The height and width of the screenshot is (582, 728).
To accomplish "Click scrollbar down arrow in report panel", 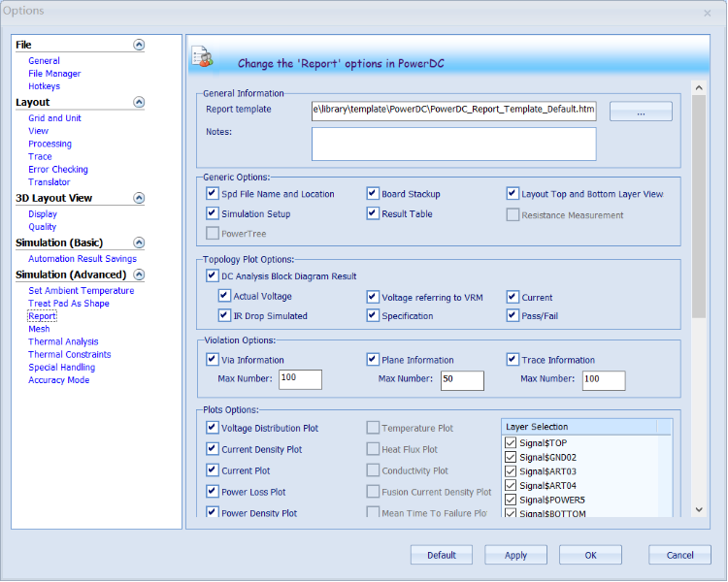I will pyautogui.click(x=699, y=509).
